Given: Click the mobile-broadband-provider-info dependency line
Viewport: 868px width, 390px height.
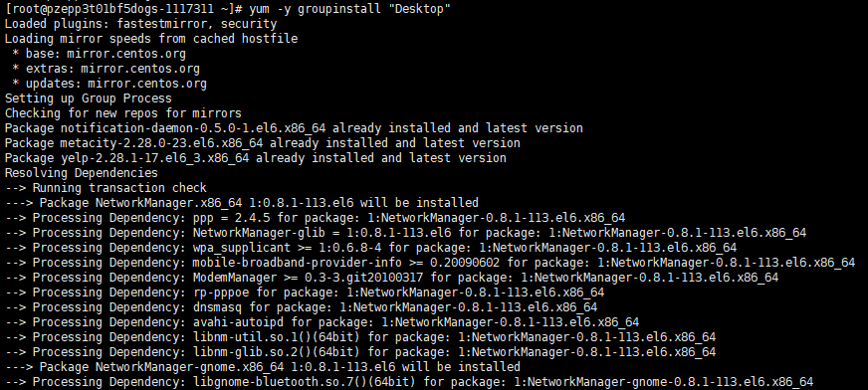Looking at the screenshot, I should pos(430,263).
